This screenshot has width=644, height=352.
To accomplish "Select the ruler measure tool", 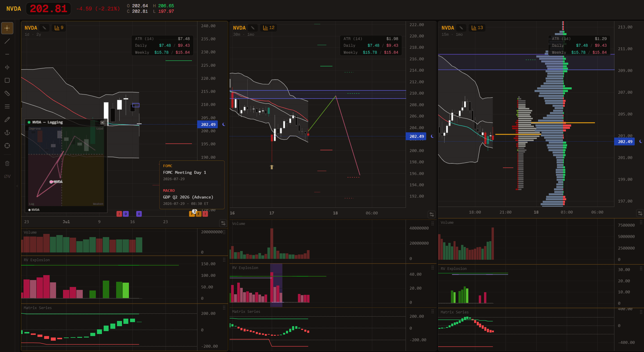I will (7, 93).
